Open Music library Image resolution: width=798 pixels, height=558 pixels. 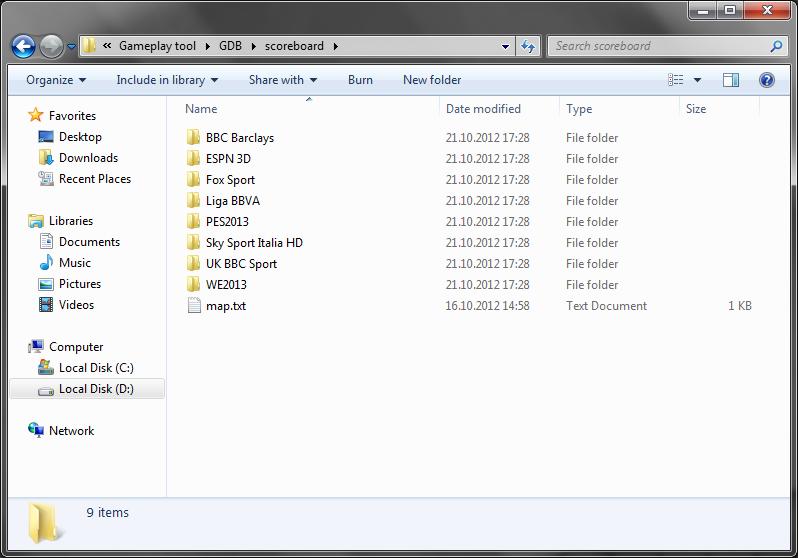coord(74,263)
